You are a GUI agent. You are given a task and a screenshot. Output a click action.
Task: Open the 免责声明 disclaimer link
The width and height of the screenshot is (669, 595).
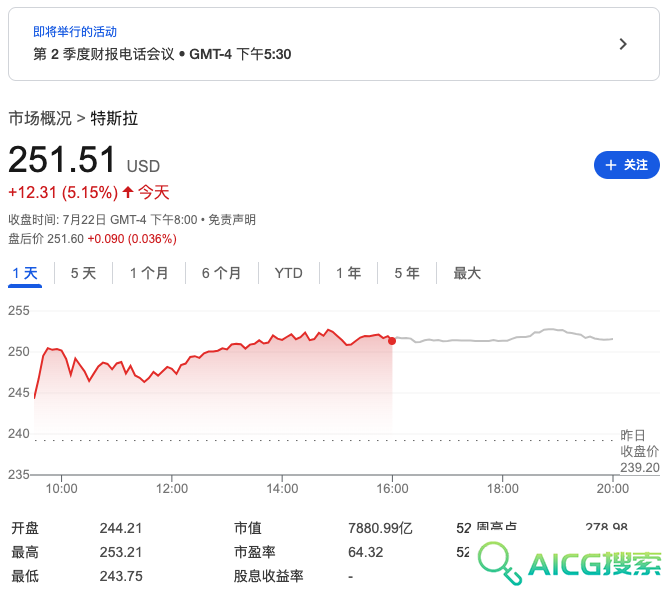click(x=232, y=220)
